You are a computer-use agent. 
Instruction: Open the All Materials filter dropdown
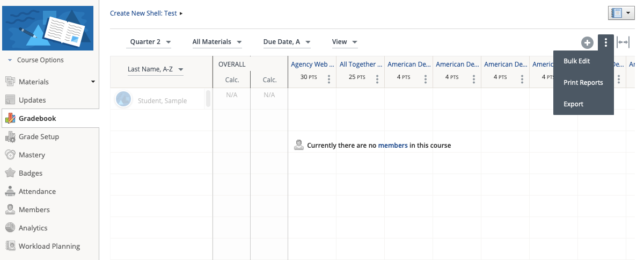pos(217,42)
